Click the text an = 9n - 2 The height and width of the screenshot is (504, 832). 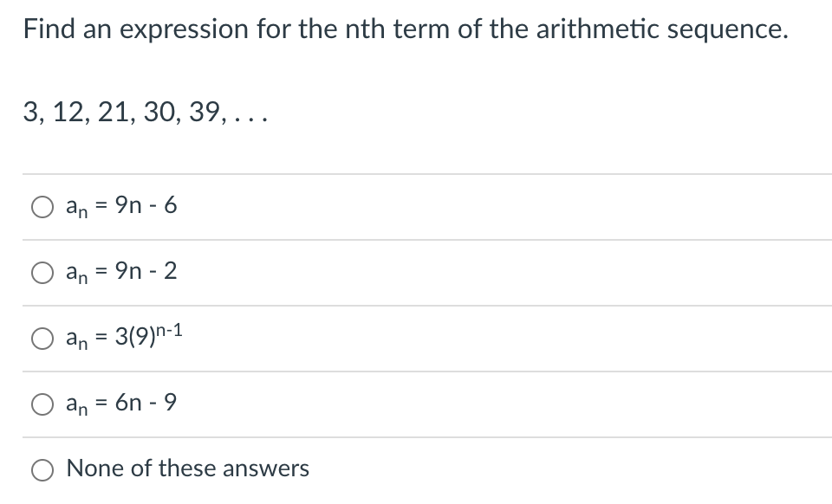(120, 271)
